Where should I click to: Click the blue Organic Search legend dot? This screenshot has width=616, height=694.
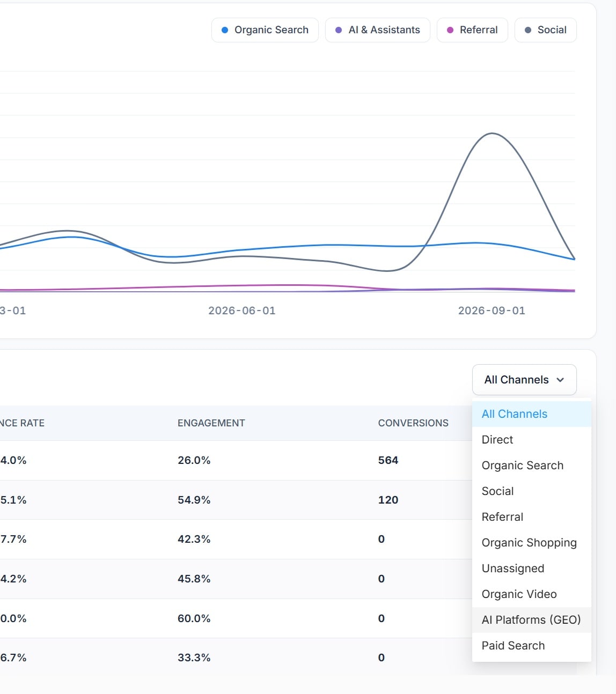tap(225, 30)
